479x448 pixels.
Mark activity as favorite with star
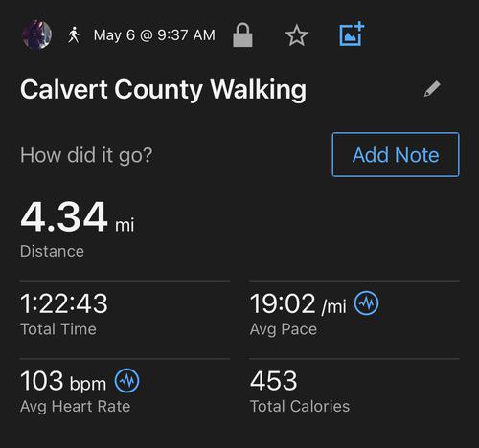(296, 35)
